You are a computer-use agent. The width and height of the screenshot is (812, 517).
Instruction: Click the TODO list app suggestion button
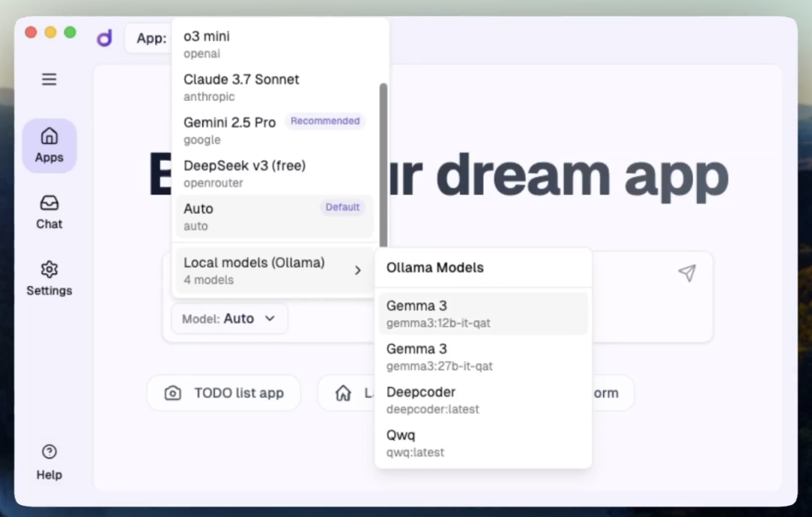(x=224, y=393)
